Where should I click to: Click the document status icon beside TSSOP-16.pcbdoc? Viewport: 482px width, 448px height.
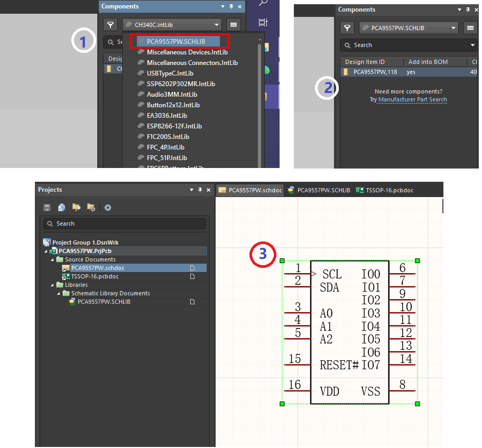pyautogui.click(x=192, y=276)
